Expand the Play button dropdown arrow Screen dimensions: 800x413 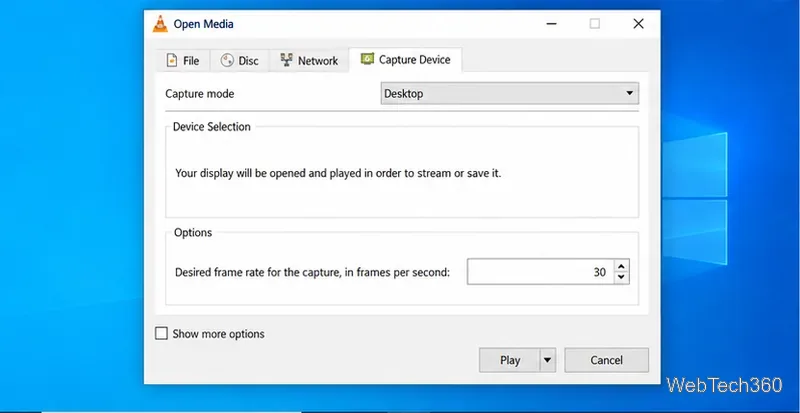click(x=547, y=360)
